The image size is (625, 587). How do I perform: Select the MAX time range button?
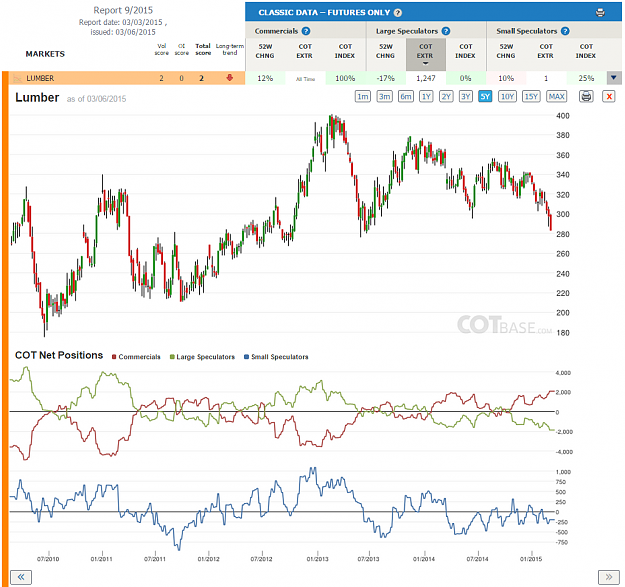(x=556, y=96)
